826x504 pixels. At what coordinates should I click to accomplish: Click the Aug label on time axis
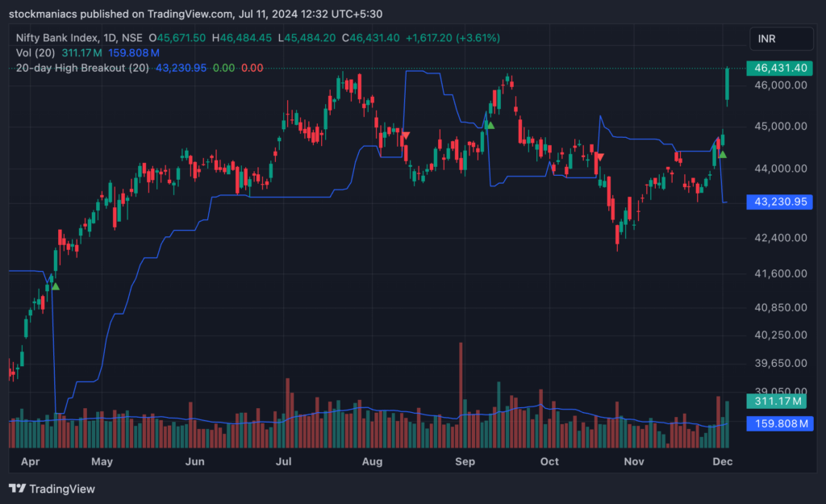click(x=372, y=461)
